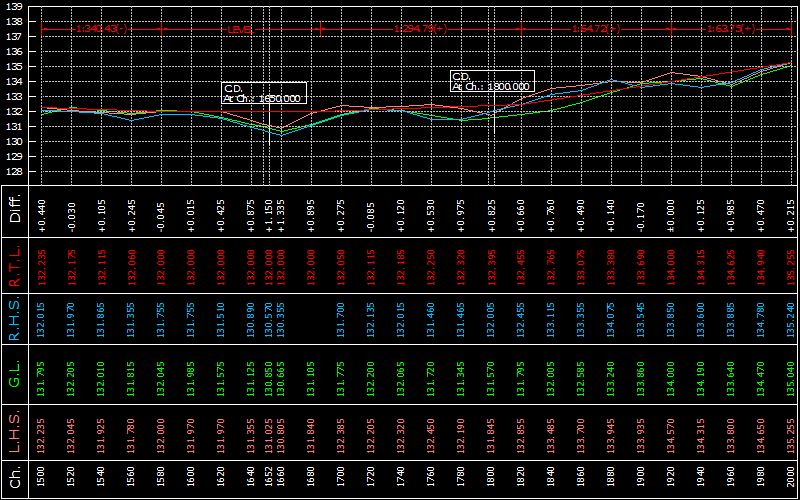This screenshot has height=500, width=800.
Task: Select the C.D. callout at Ch. 1650.000
Action: (x=264, y=93)
